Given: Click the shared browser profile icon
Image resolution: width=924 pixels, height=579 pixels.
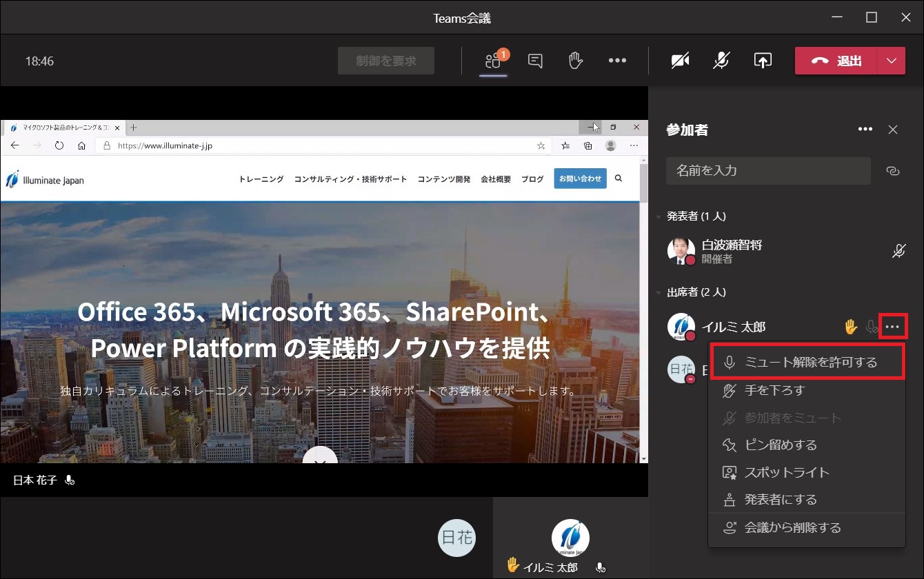Looking at the screenshot, I should pyautogui.click(x=610, y=145).
